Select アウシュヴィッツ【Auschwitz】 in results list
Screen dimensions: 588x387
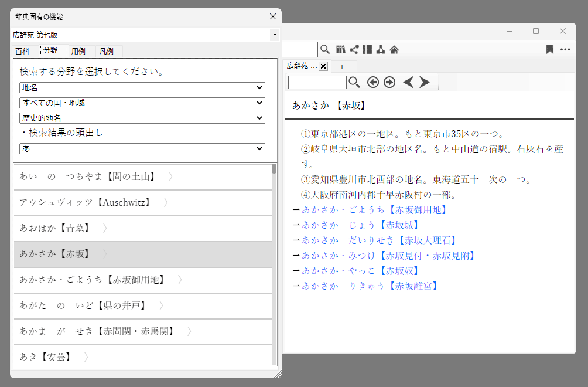[86, 202]
